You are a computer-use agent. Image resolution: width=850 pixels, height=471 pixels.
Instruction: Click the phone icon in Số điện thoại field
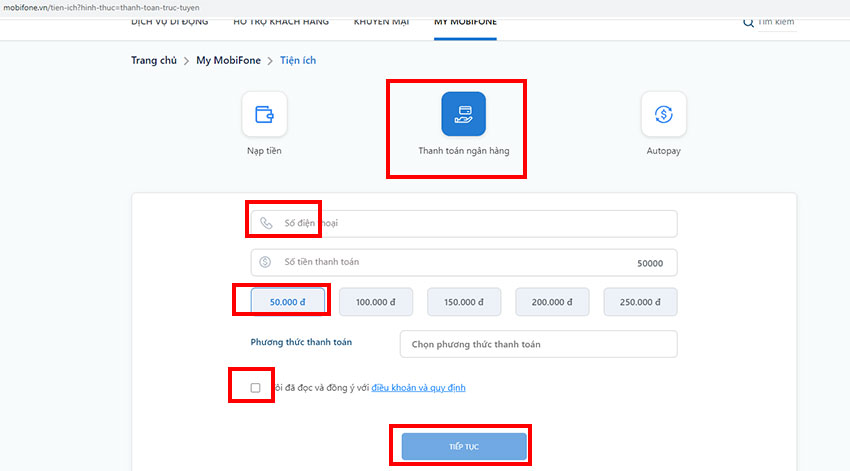pos(266,223)
